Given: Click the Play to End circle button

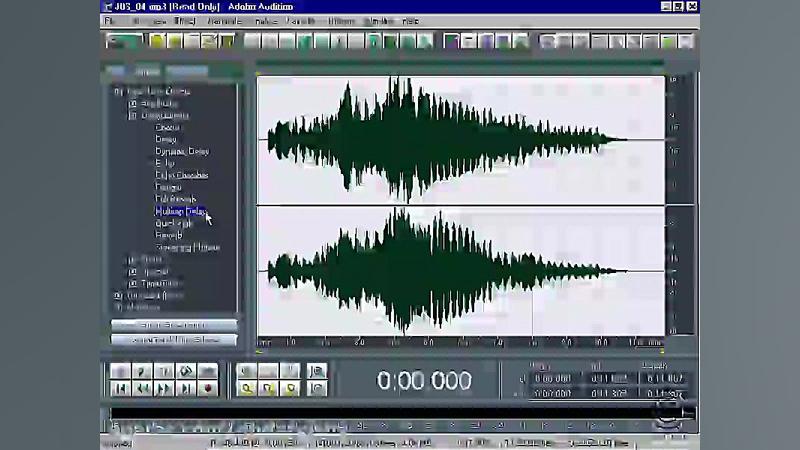Looking at the screenshot, I should coord(186,371).
